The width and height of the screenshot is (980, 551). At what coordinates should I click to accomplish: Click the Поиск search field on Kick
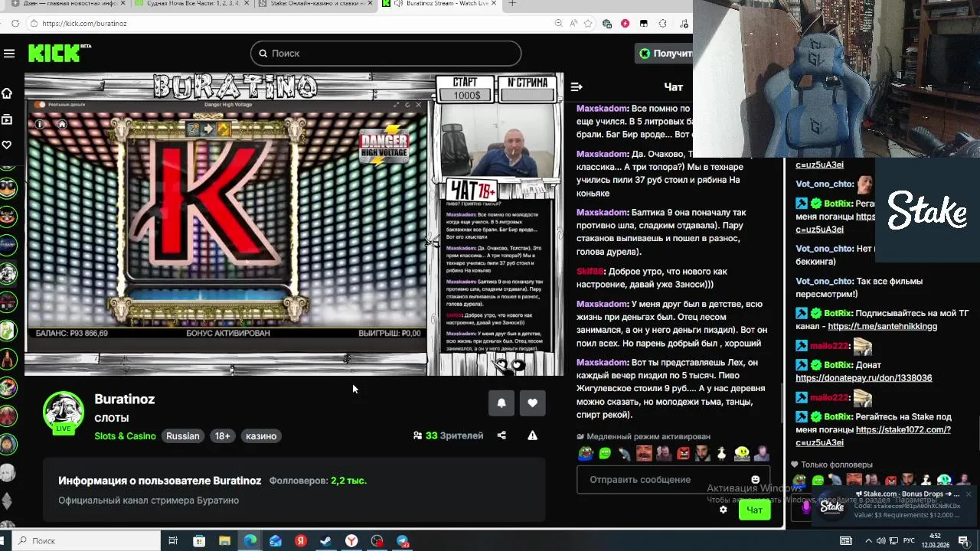386,54
